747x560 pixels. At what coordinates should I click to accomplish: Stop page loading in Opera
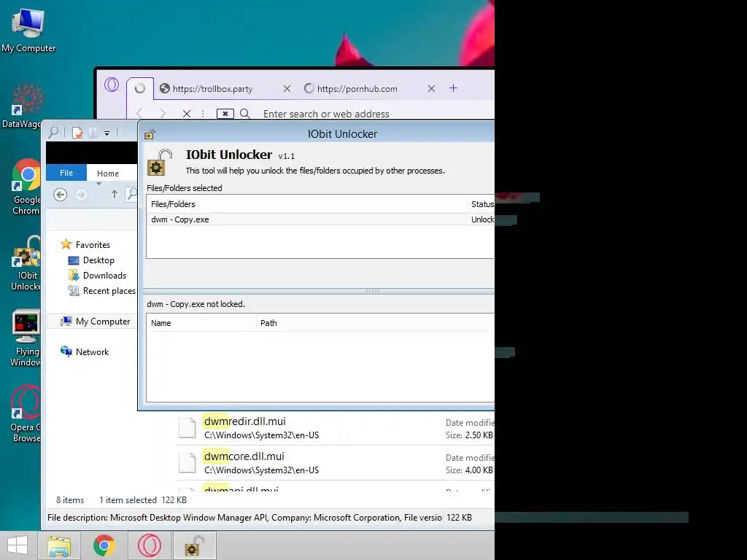pos(187,114)
